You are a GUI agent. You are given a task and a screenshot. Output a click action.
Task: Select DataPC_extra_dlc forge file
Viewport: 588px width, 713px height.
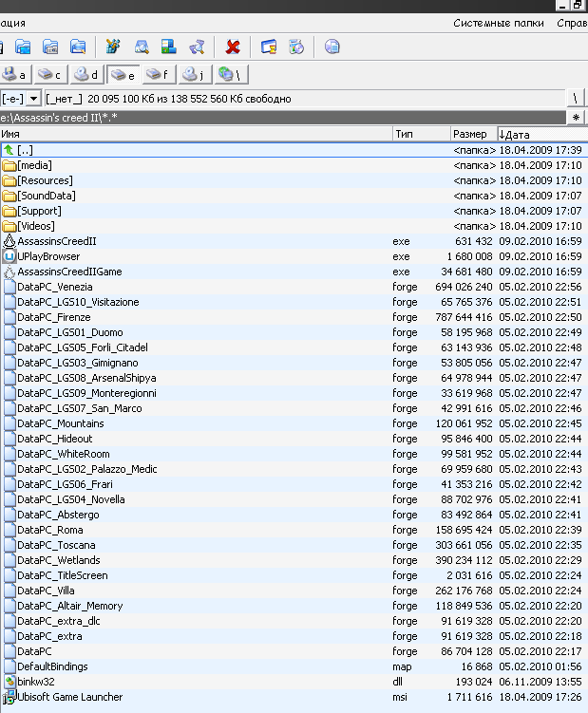point(294,621)
